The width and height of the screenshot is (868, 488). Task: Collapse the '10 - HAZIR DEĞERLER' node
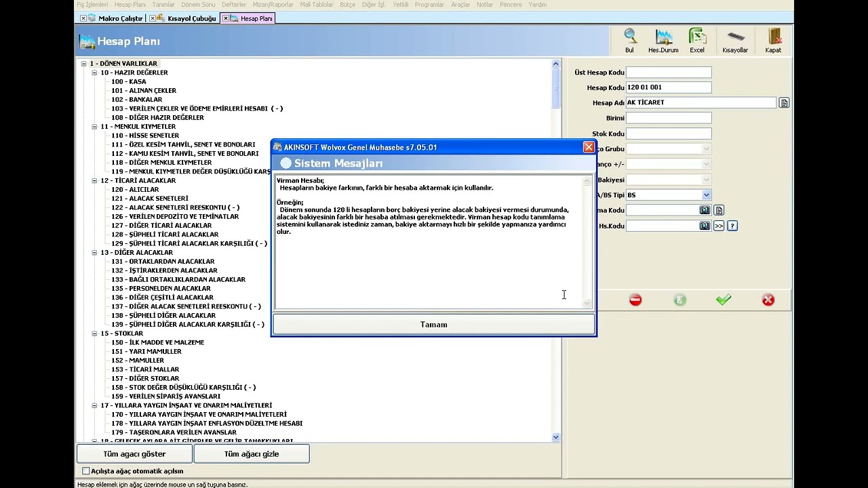pyautogui.click(x=94, y=73)
